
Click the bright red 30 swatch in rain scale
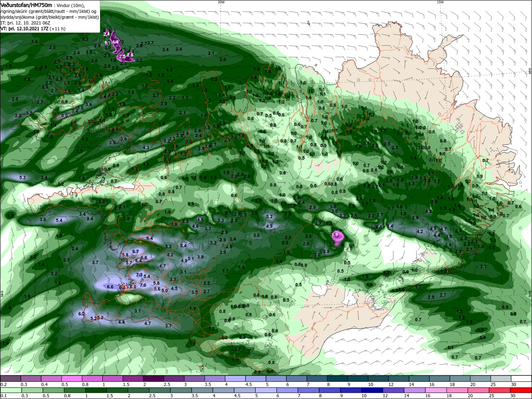(522, 391)
